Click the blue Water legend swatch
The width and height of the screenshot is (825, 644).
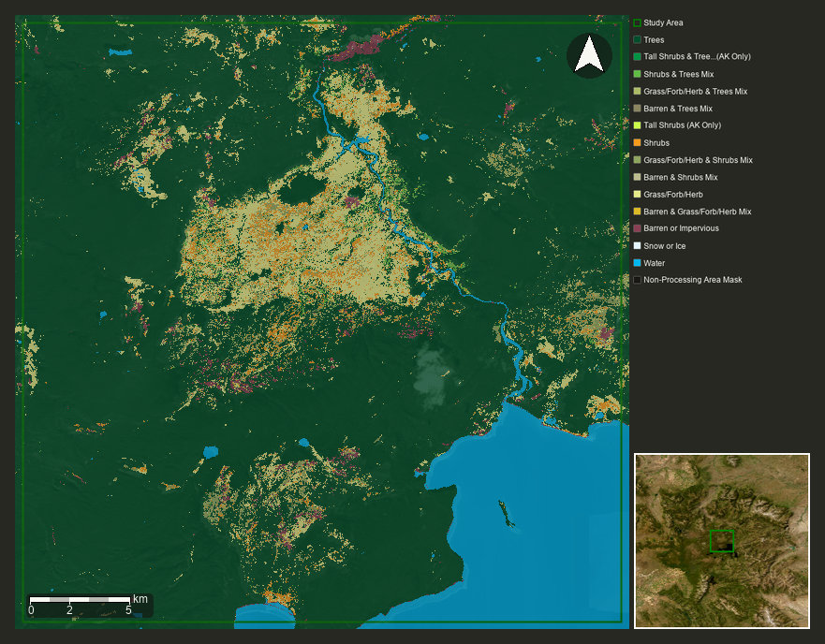(637, 262)
